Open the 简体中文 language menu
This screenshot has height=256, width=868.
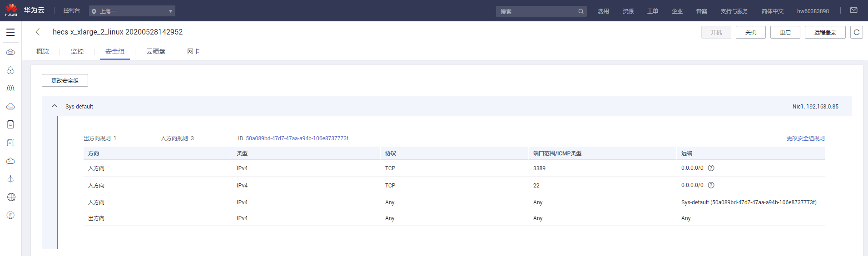(x=772, y=11)
